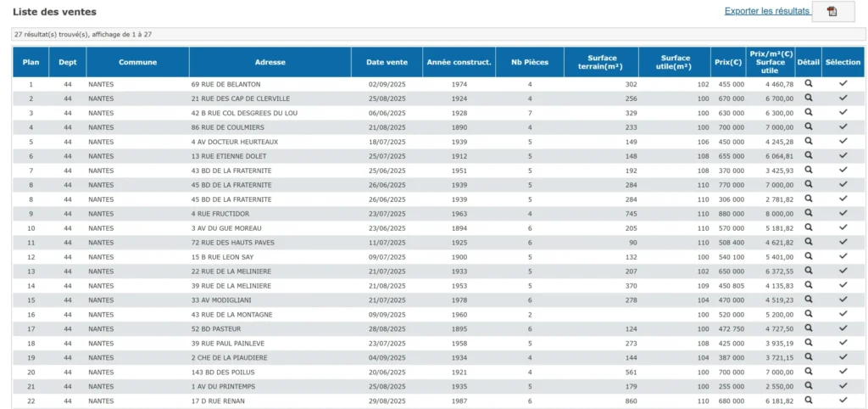Show details for 4 AV DOCTEUR HEURTEAUX
This screenshot has width=868, height=409.
click(809, 142)
